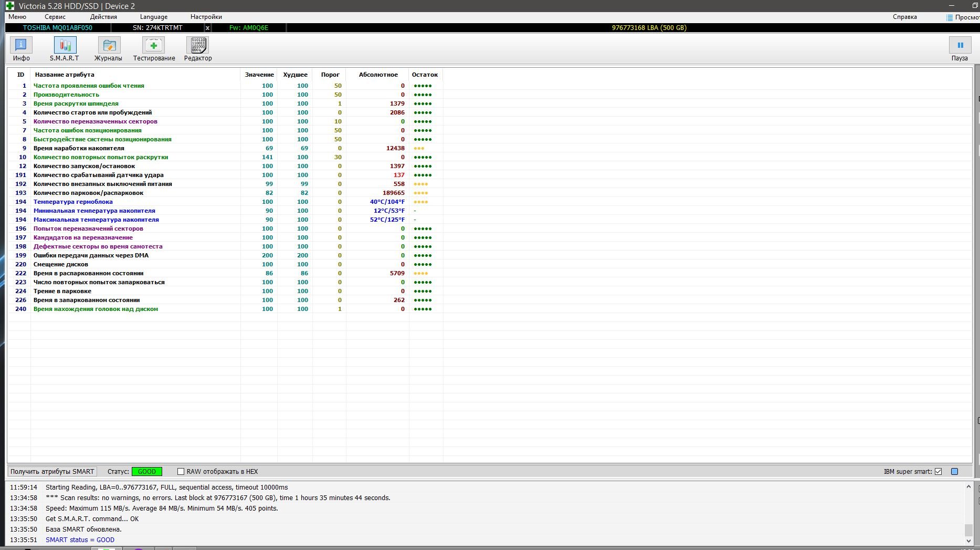Screen dimensions: 980x550
Task: Select row Ошибки передачи данных через DMA
Action: tap(226, 255)
